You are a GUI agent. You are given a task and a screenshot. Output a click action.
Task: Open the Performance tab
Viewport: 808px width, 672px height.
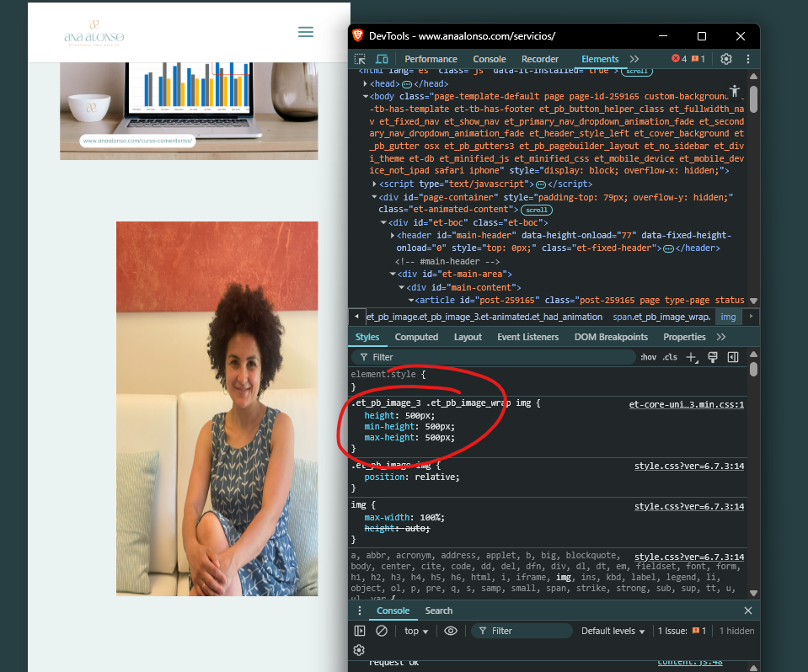coord(431,59)
